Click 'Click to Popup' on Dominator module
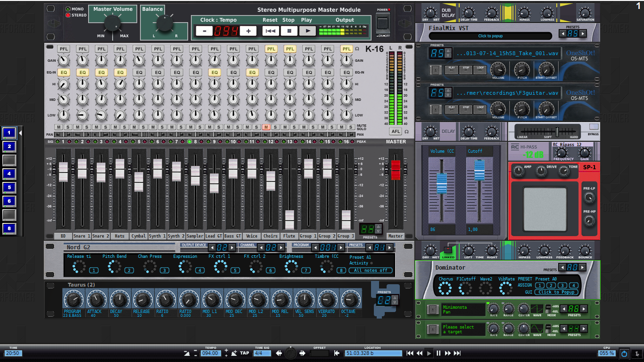Viewport: 644px width, 362px height. tap(556, 292)
